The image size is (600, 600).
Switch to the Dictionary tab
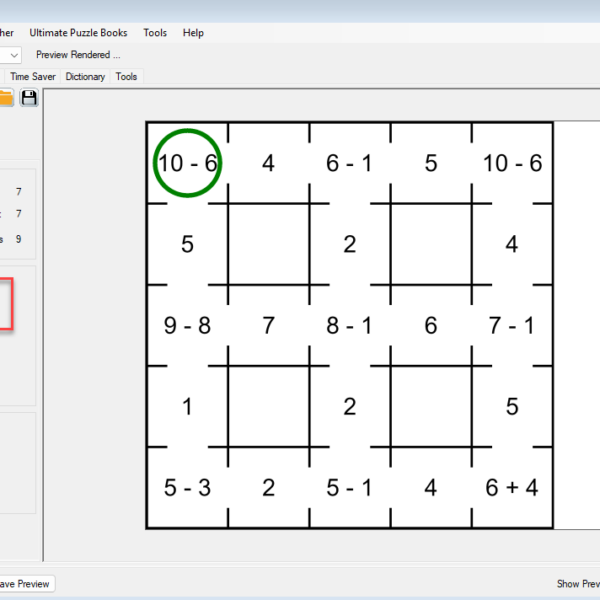click(86, 76)
